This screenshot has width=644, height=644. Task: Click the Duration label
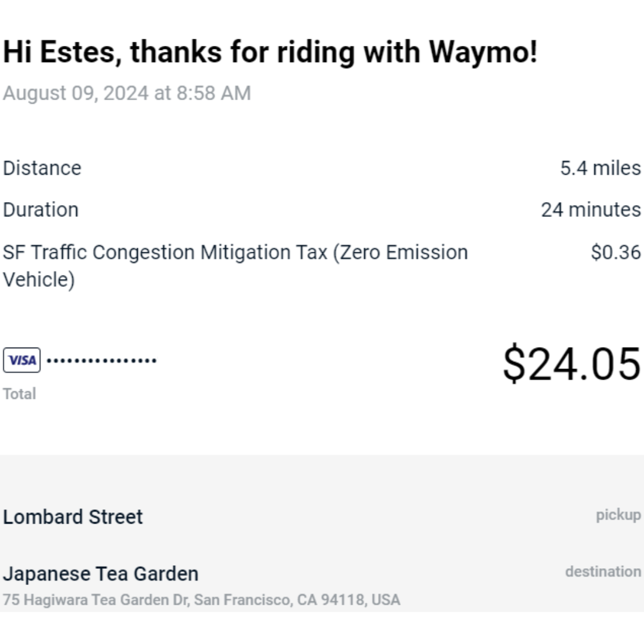(41, 210)
